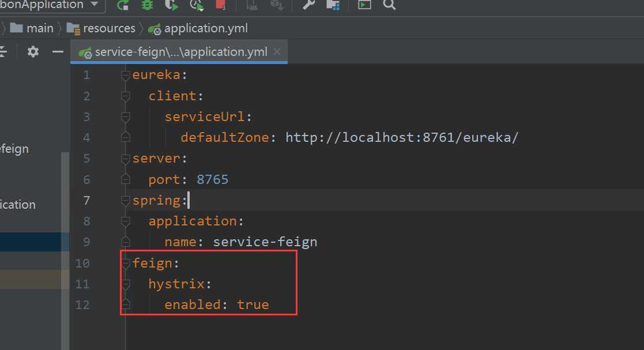The width and height of the screenshot is (644, 350).
Task: Click the Search Everywhere magnifier icon
Action: click(389, 5)
